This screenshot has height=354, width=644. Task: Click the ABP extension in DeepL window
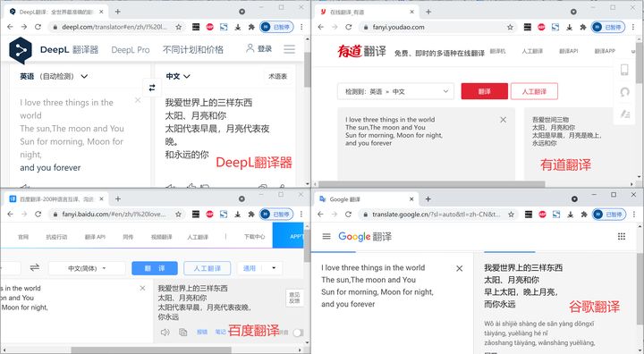(210, 27)
